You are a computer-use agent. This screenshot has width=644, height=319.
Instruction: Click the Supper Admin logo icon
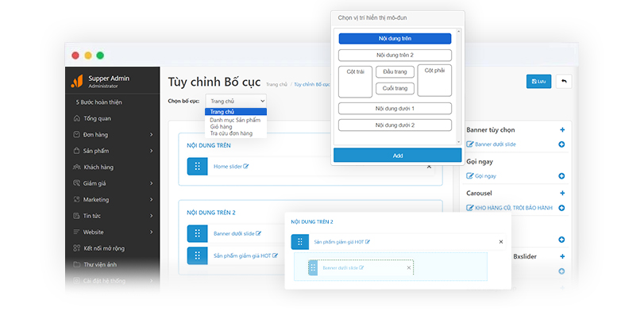[77, 81]
